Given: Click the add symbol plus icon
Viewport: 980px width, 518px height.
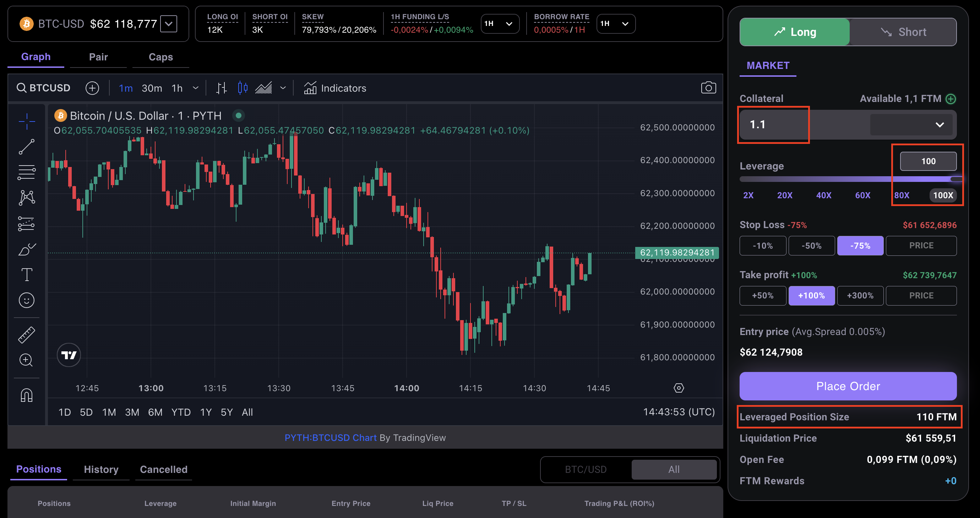Looking at the screenshot, I should pos(92,88).
